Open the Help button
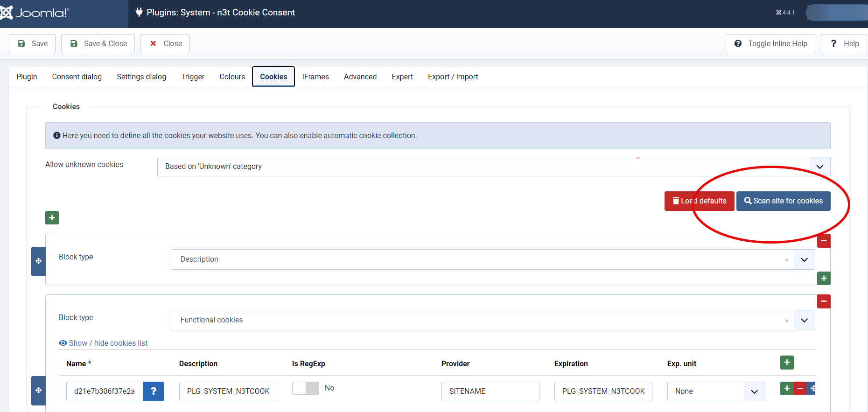Viewport: 868px width, 412px height. [844, 43]
